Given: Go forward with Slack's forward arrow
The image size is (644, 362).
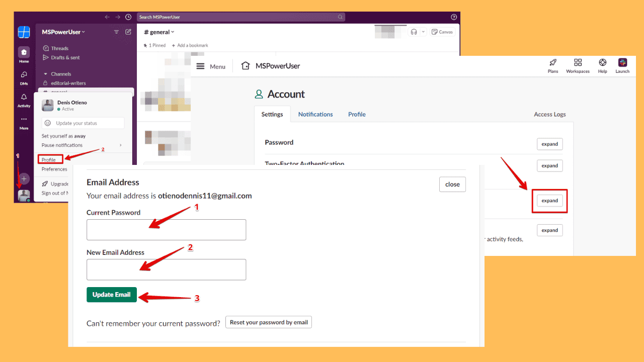Looking at the screenshot, I should (118, 17).
